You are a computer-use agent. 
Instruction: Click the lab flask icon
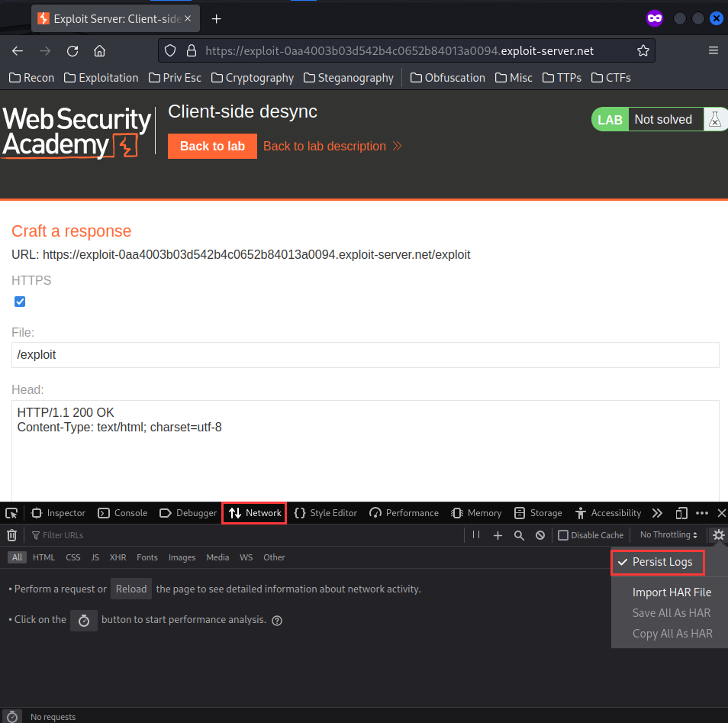click(715, 119)
